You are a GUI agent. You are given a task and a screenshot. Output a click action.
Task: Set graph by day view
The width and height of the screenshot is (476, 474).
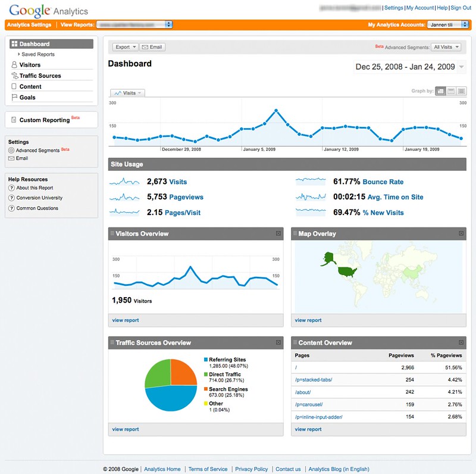(x=441, y=91)
